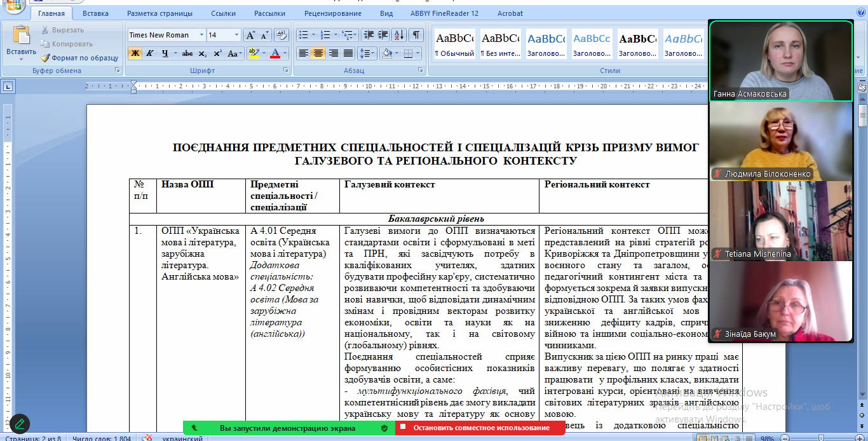Open the font size 14 dropdown
The height and width of the screenshot is (441, 868).
pos(237,35)
